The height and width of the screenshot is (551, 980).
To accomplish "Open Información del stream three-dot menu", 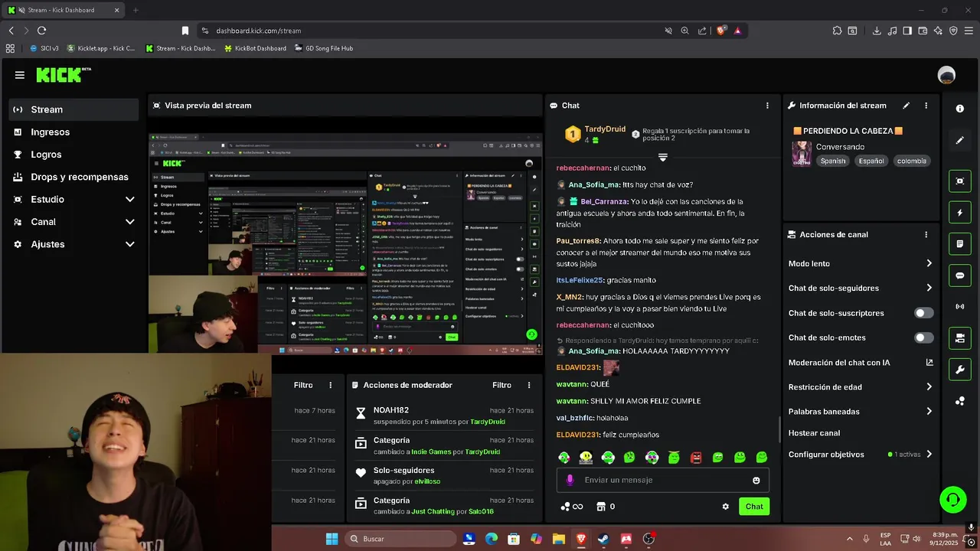I will 926,106.
